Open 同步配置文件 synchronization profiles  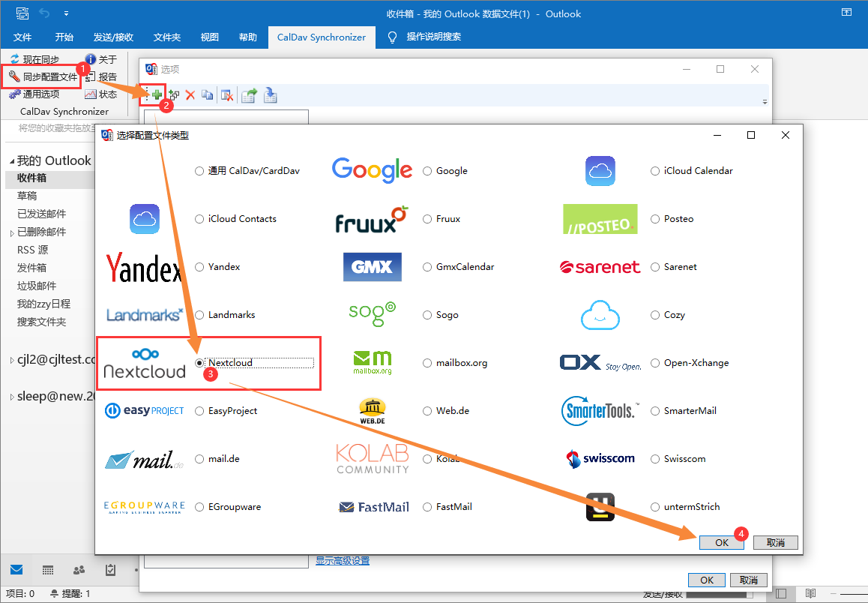[x=43, y=77]
